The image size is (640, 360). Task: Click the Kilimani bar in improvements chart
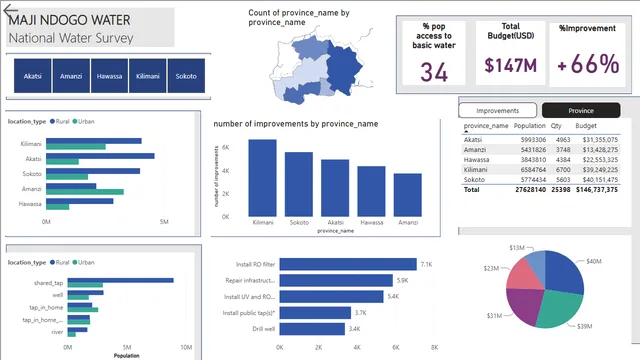pos(262,178)
